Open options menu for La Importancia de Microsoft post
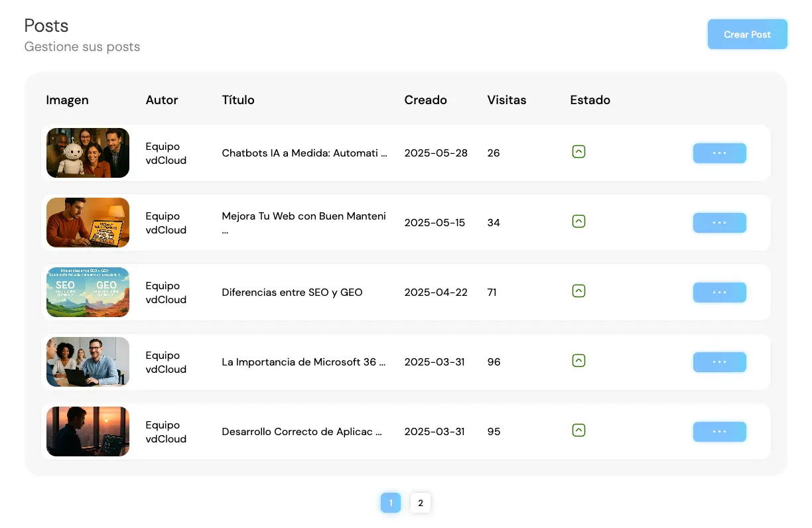 coord(719,362)
